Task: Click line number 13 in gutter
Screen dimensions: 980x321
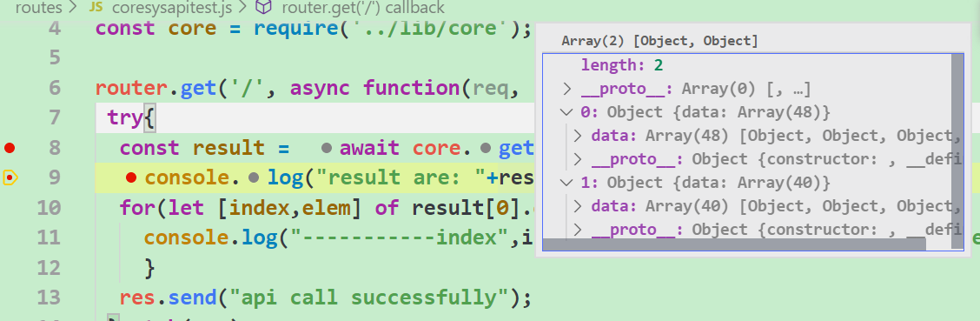Action: (x=49, y=298)
